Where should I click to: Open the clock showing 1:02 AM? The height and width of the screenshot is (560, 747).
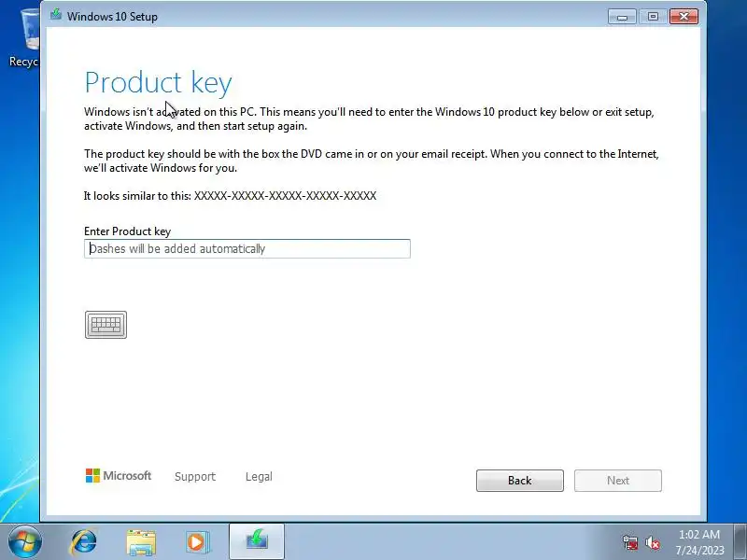click(698, 542)
